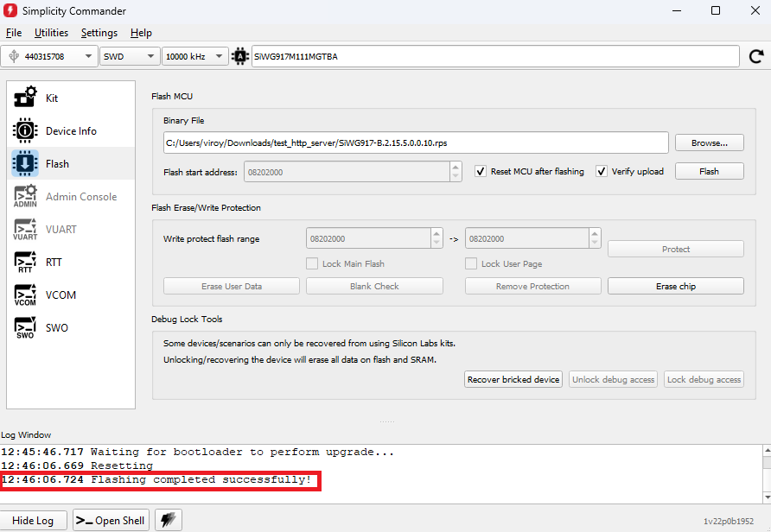Select the SWO trace icon
This screenshot has width=771, height=532.
(25, 327)
